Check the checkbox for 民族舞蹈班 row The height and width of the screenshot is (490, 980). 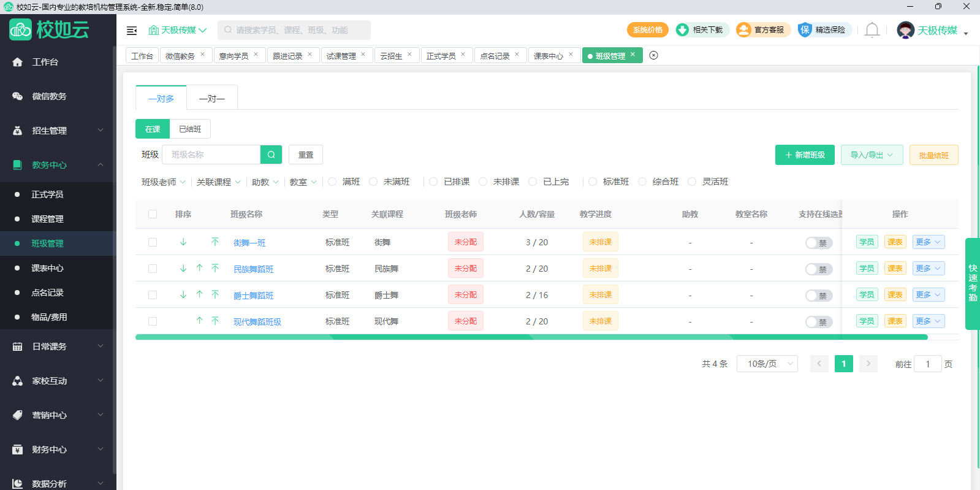tap(153, 269)
